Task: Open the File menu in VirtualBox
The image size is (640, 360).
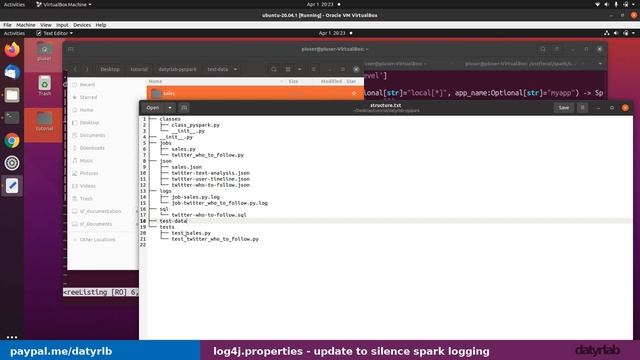Action: pyautogui.click(x=7, y=25)
